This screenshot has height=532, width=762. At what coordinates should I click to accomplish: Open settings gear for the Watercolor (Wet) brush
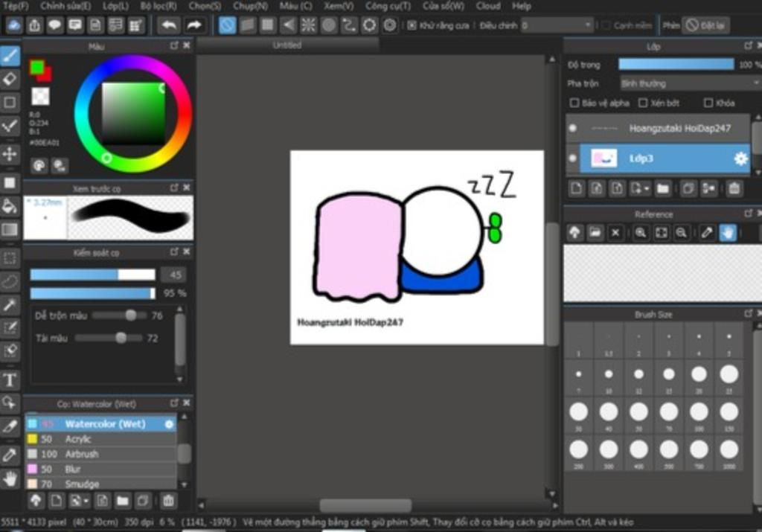[x=169, y=424]
